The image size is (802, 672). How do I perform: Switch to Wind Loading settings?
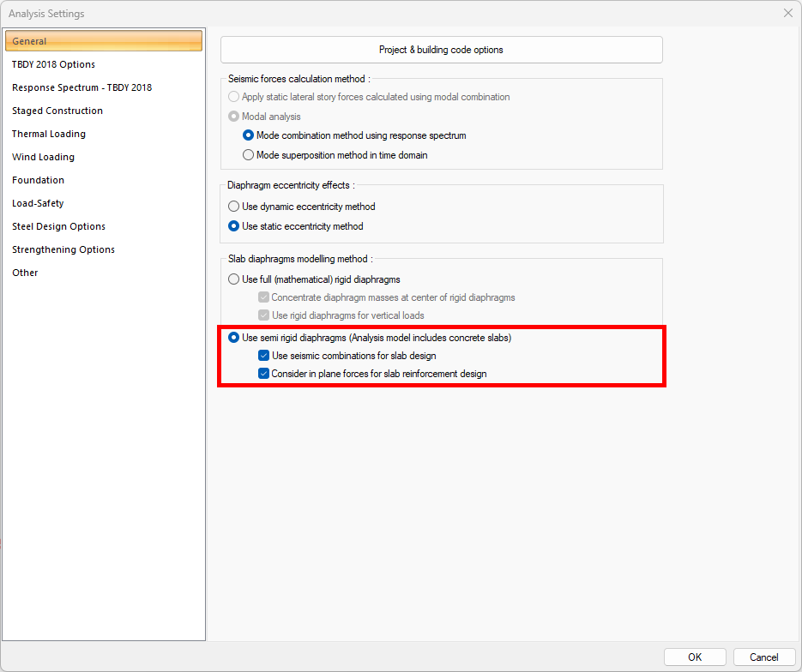(x=43, y=157)
